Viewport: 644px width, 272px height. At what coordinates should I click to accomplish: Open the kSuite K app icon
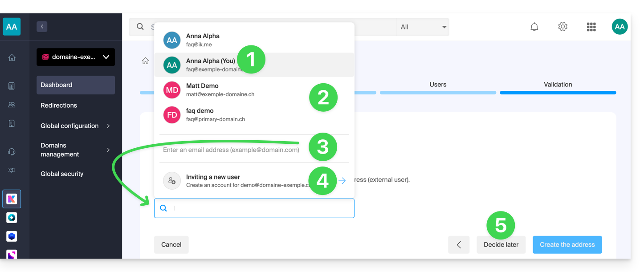coord(12,199)
